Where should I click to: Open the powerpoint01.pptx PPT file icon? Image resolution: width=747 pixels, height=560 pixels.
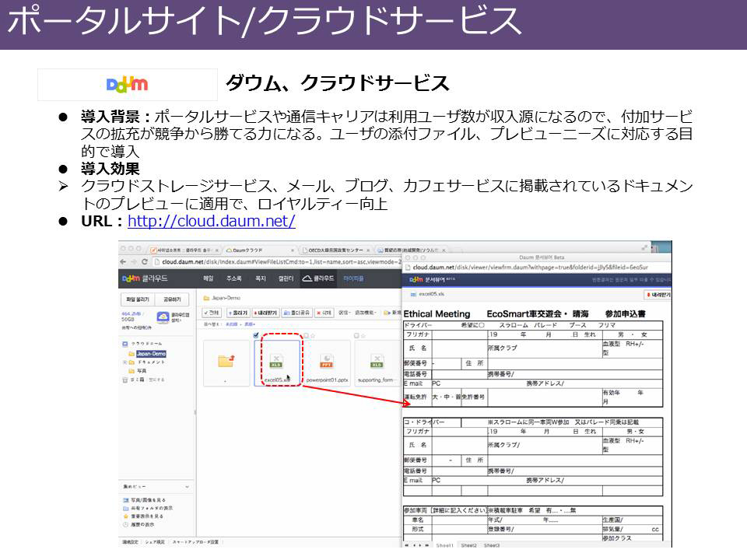coord(326,361)
